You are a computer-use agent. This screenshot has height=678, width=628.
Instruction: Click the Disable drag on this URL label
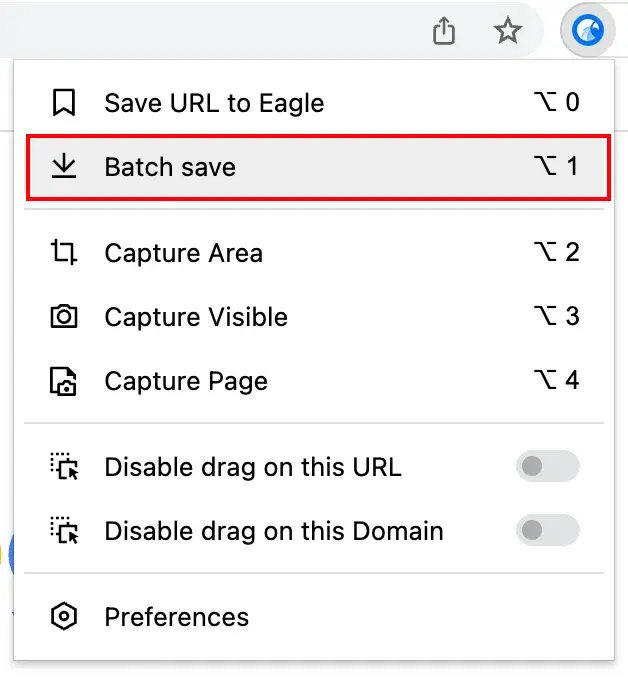[253, 467]
